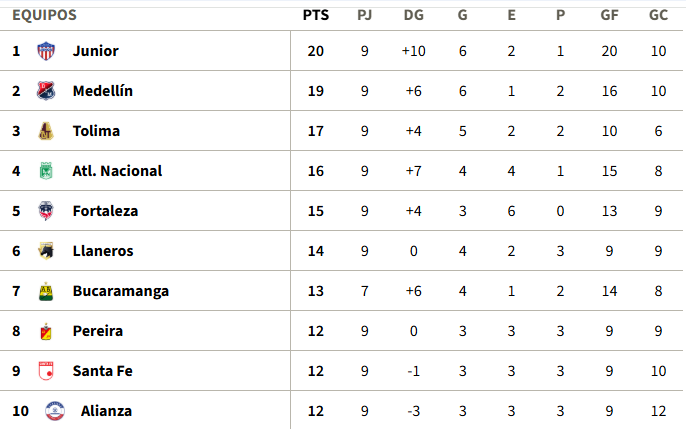Click the Junior team crest icon
The width and height of the screenshot is (686, 429).
46,51
